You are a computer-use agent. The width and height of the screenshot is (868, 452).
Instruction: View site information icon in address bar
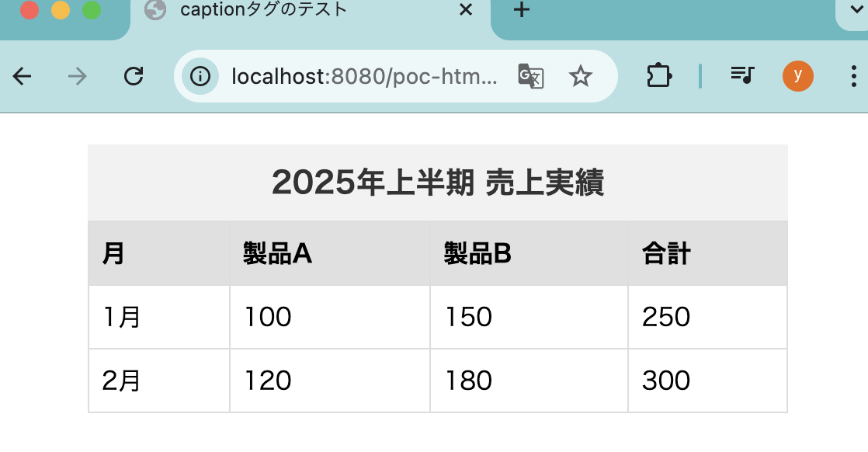coord(200,76)
